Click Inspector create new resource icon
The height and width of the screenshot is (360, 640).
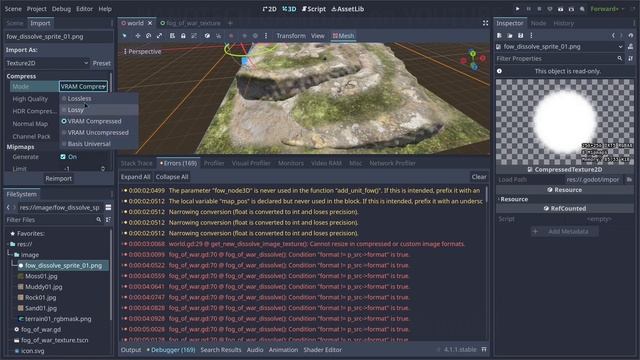(499, 36)
